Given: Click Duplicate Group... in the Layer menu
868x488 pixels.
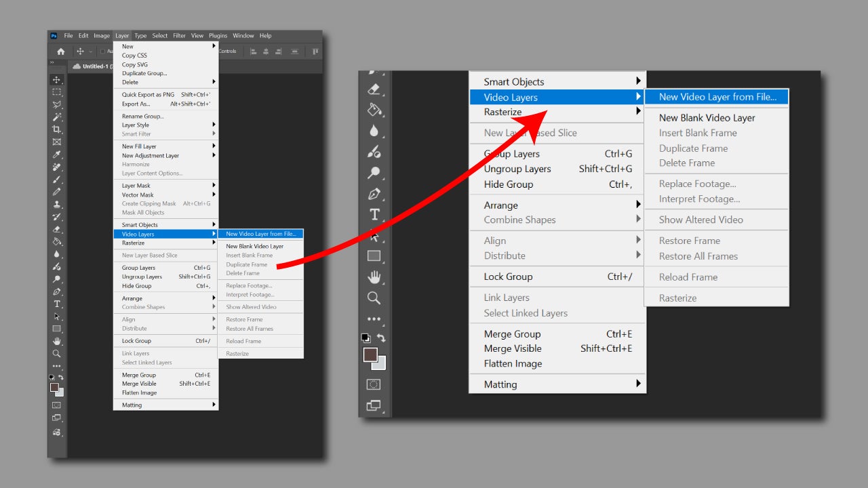Looking at the screenshot, I should (144, 73).
